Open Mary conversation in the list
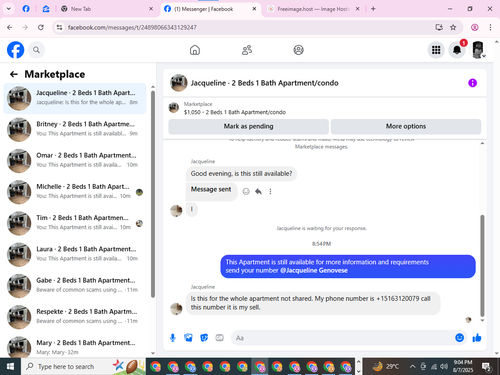 (75, 347)
